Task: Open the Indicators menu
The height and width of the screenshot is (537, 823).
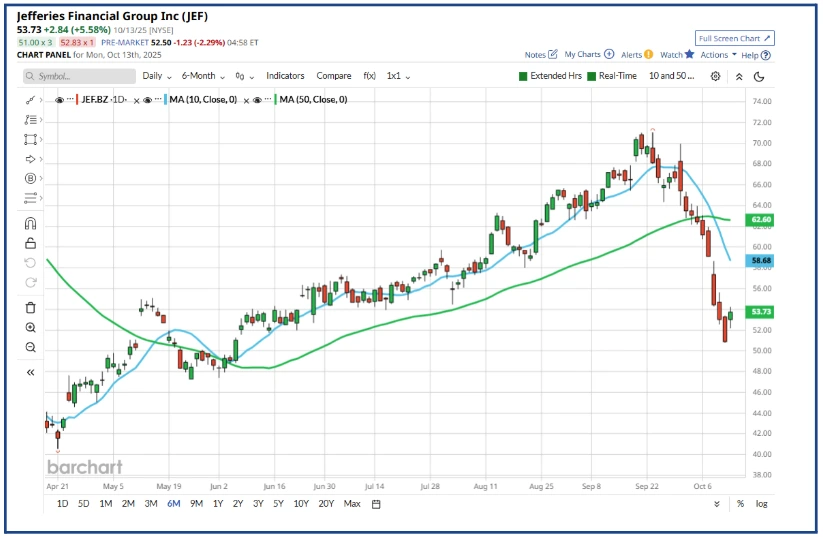Action: coord(285,76)
